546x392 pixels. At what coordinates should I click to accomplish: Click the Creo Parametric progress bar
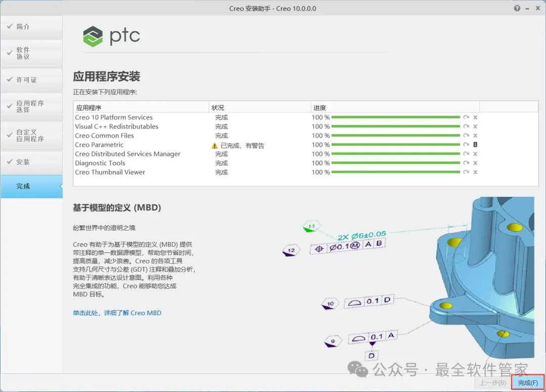tap(396, 145)
